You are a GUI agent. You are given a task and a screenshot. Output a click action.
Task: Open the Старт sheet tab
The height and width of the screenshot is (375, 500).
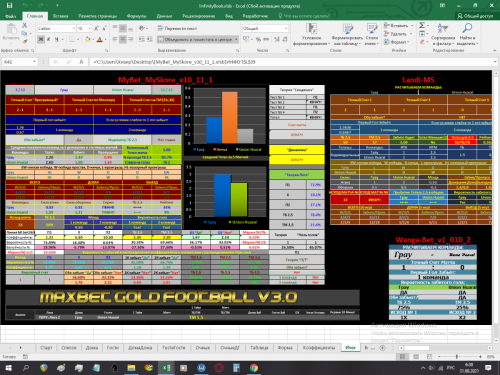point(46,347)
